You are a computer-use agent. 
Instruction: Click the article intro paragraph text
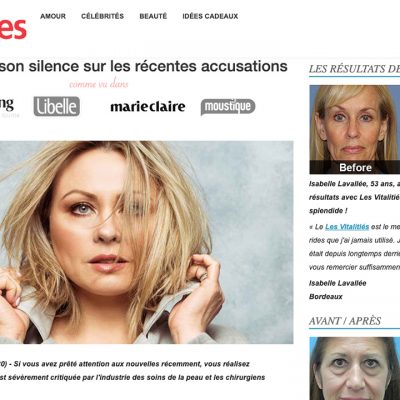click(x=133, y=371)
